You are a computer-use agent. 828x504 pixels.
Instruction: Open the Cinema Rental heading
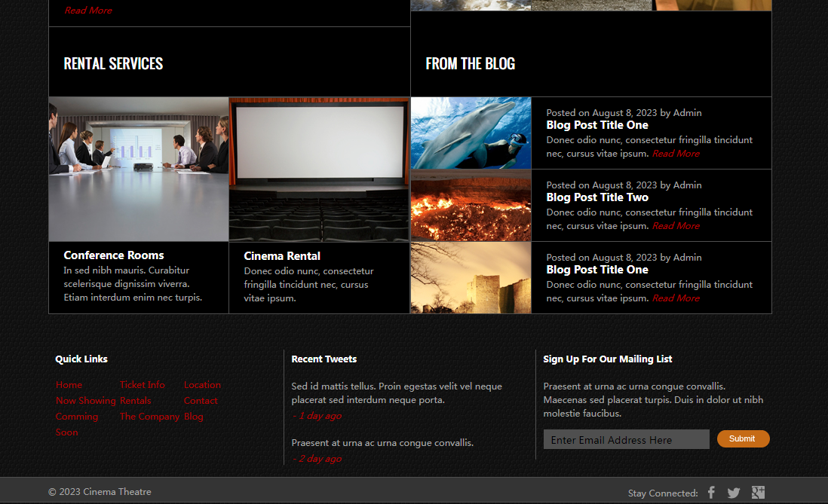pyautogui.click(x=282, y=256)
